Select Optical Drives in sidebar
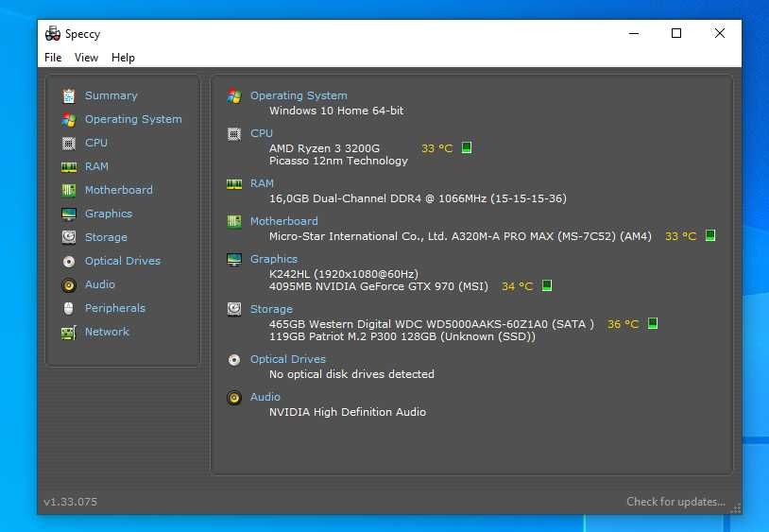This screenshot has height=532, width=769. pyautogui.click(x=123, y=261)
